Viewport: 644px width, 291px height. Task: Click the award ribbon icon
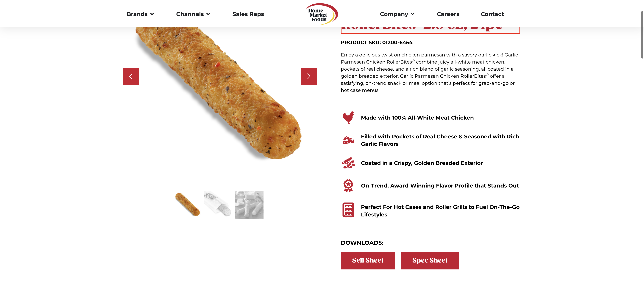pyautogui.click(x=348, y=186)
